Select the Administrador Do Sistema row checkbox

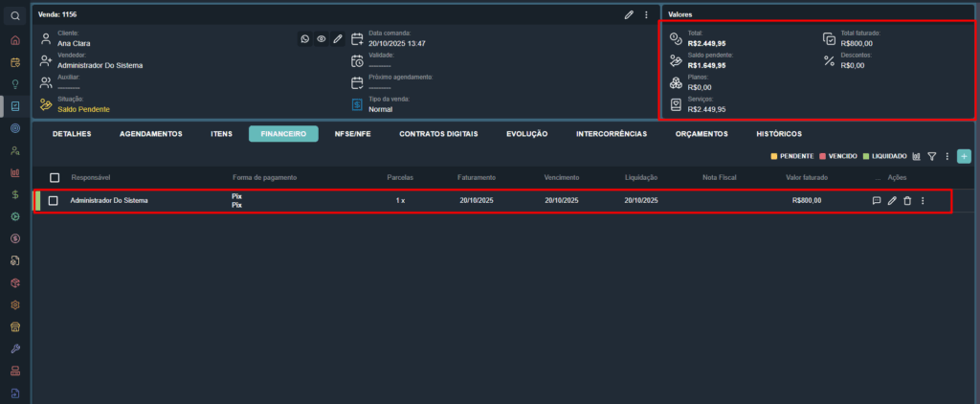click(54, 200)
